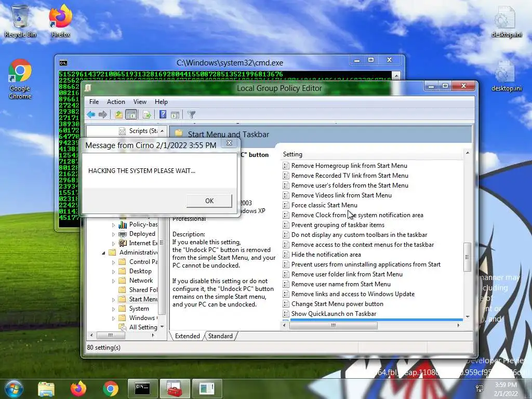Click the cmd.exe scrollbar up arrow

click(x=396, y=75)
